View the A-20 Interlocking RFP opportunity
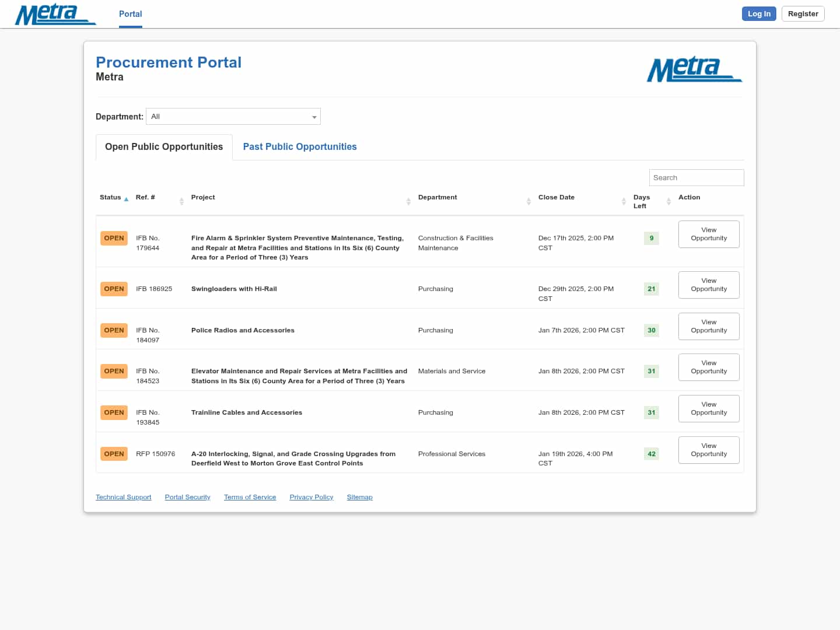 point(709,450)
